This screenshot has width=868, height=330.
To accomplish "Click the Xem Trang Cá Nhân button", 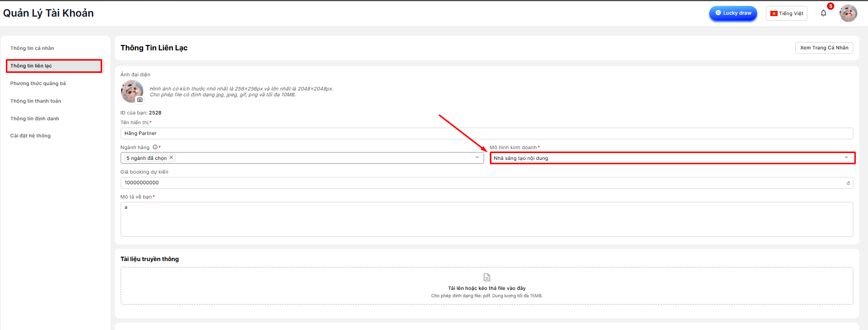I will 824,48.
